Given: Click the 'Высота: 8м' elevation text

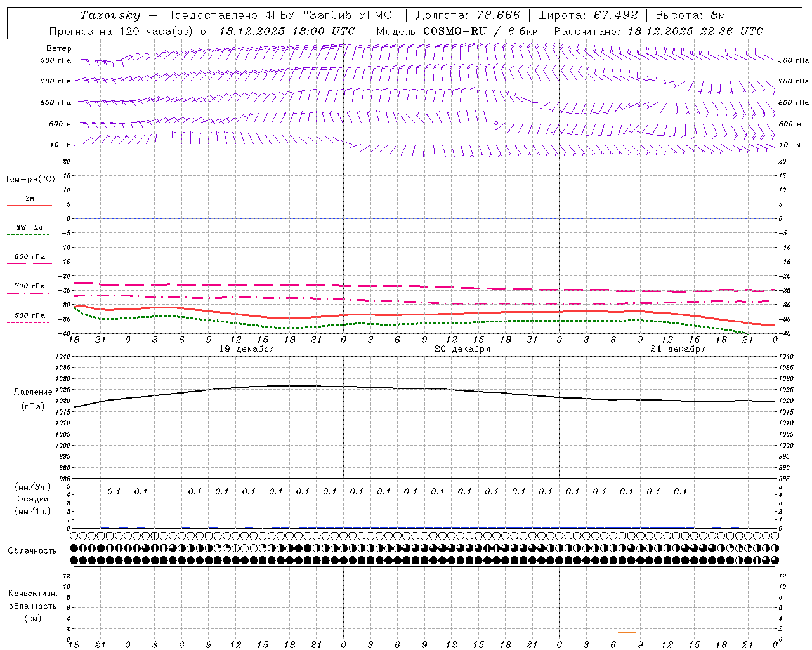Looking at the screenshot, I should (690, 15).
